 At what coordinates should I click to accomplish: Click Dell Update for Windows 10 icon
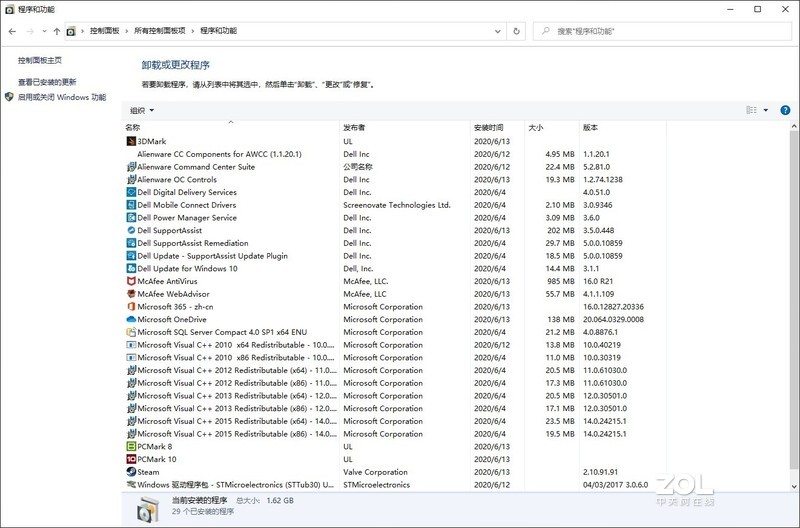tap(131, 268)
